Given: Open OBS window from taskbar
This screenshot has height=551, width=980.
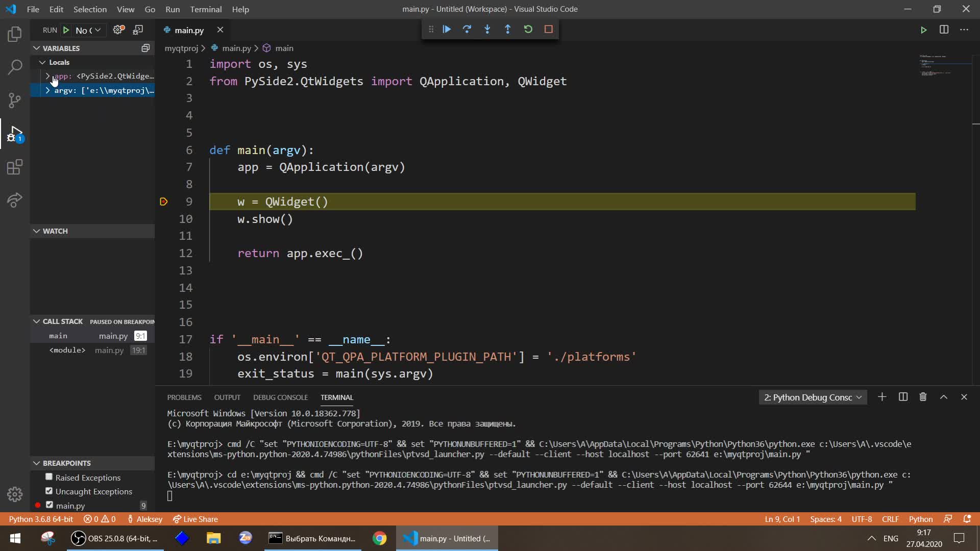Looking at the screenshot, I should pos(115,538).
